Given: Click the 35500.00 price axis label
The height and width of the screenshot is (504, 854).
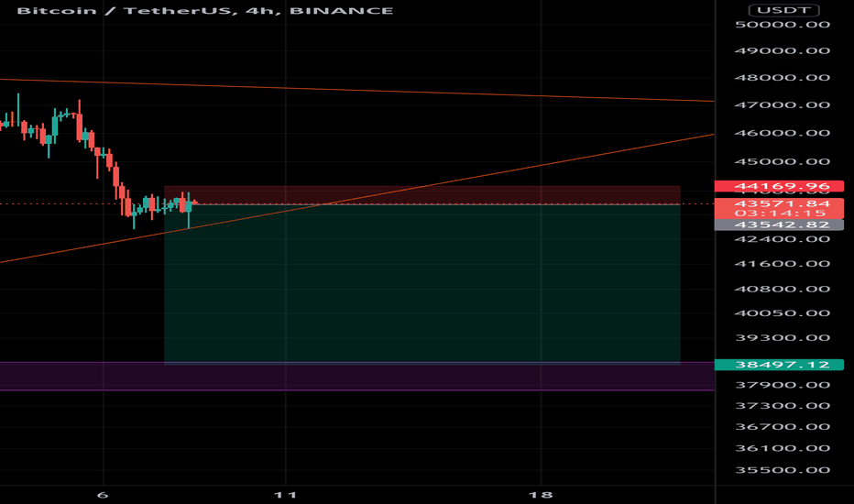Looking at the screenshot, I should (x=783, y=470).
